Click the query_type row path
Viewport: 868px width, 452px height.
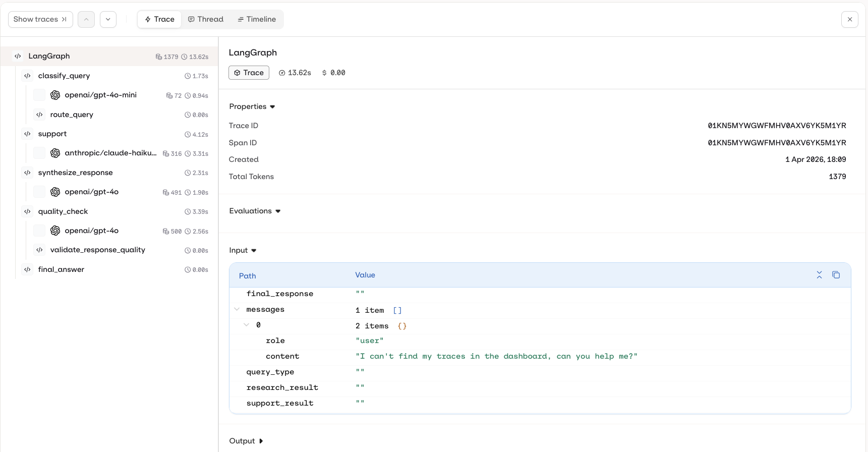pyautogui.click(x=270, y=372)
